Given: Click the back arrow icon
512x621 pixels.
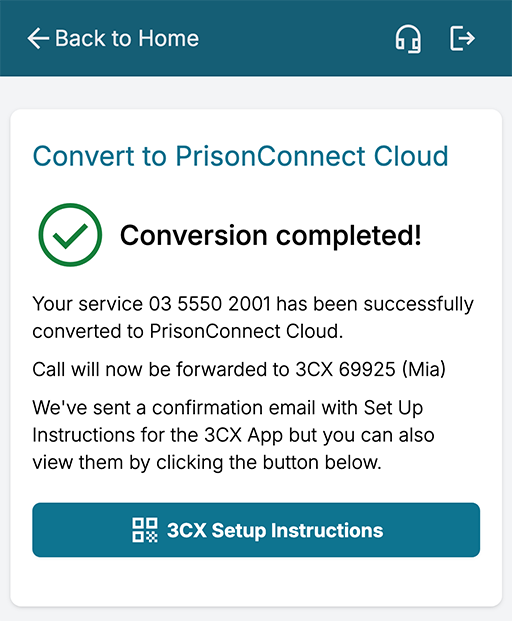Looking at the screenshot, I should pos(38,38).
